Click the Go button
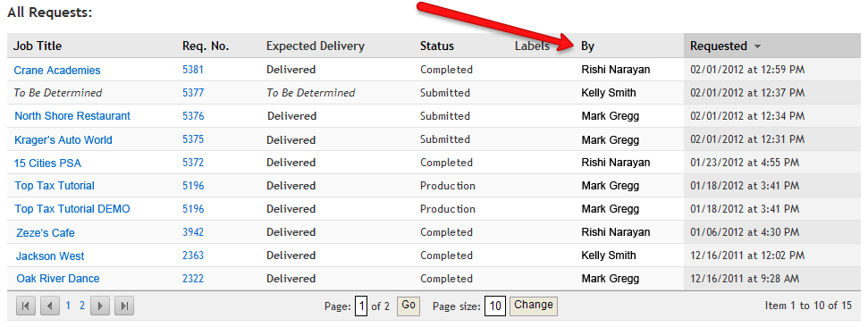Viewport: 868px width, 327px height. pyautogui.click(x=409, y=306)
